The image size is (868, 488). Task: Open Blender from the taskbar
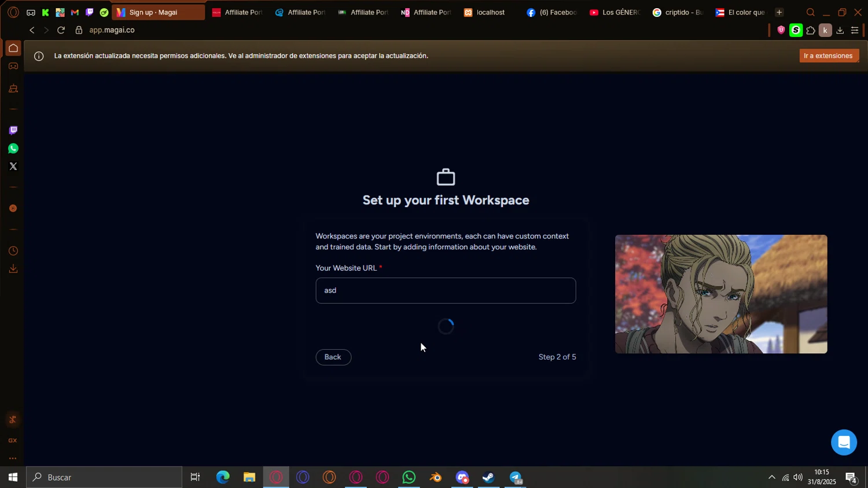(x=436, y=477)
